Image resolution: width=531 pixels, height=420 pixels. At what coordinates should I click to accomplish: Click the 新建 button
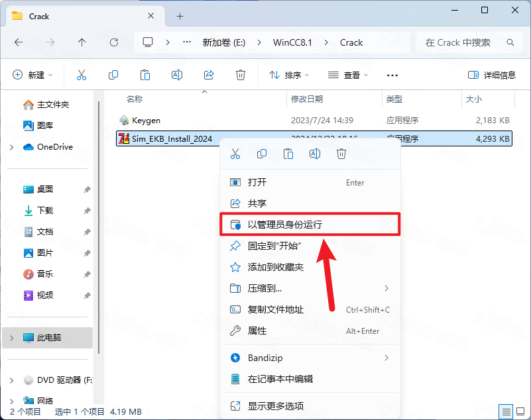tap(32, 76)
